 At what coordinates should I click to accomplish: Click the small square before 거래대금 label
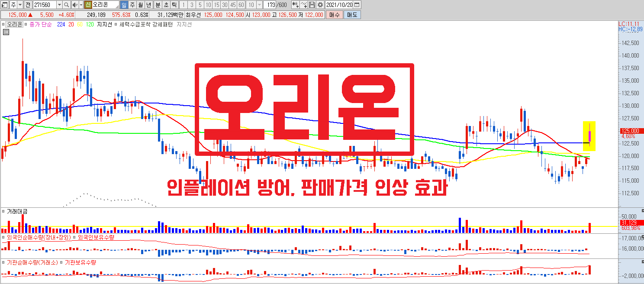[3, 212]
